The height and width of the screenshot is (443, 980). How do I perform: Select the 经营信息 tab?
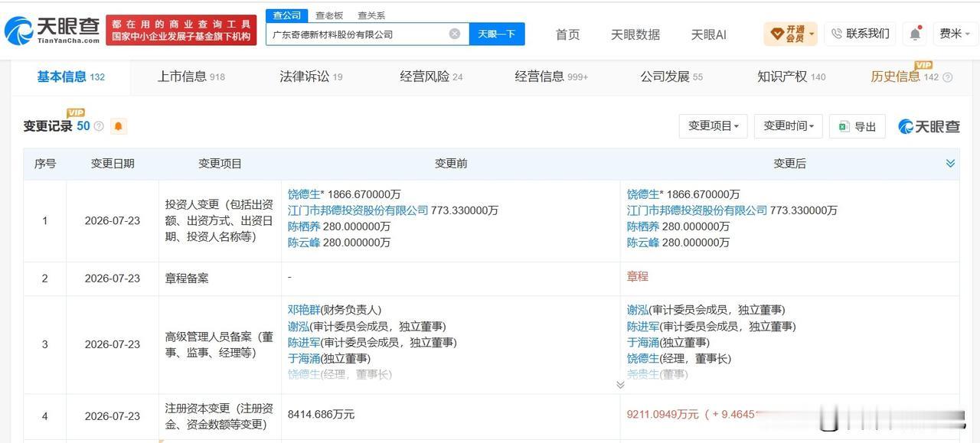click(x=551, y=77)
